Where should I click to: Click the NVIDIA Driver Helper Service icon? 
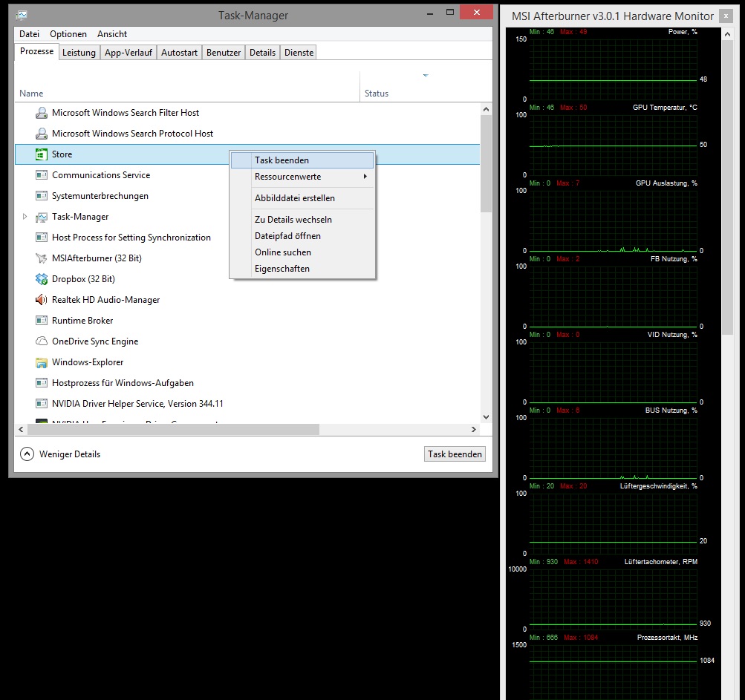click(x=42, y=404)
